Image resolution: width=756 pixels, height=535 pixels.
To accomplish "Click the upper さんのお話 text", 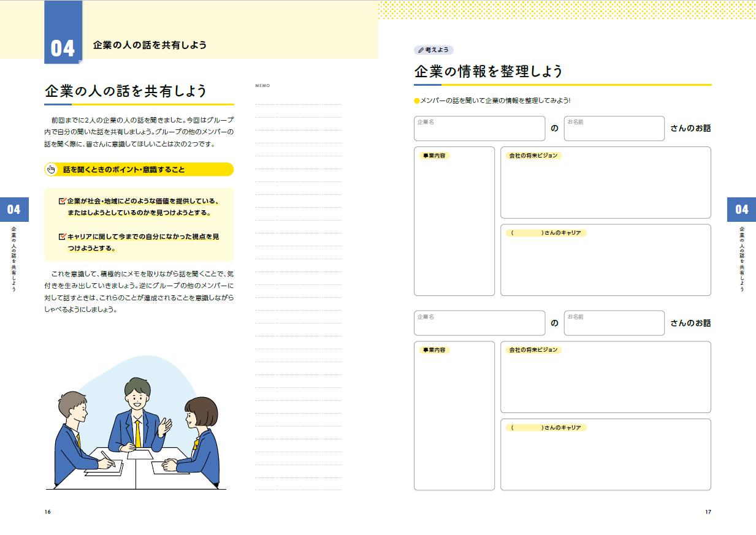I will point(690,129).
